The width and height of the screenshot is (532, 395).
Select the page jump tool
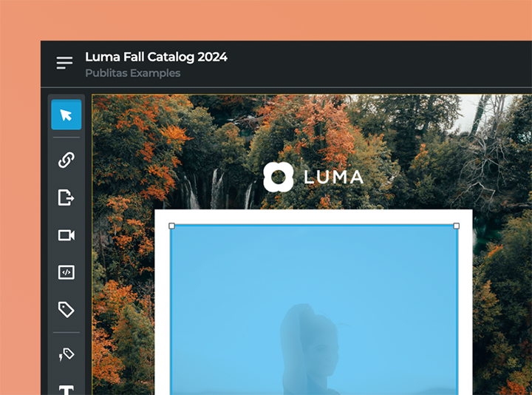(x=66, y=197)
